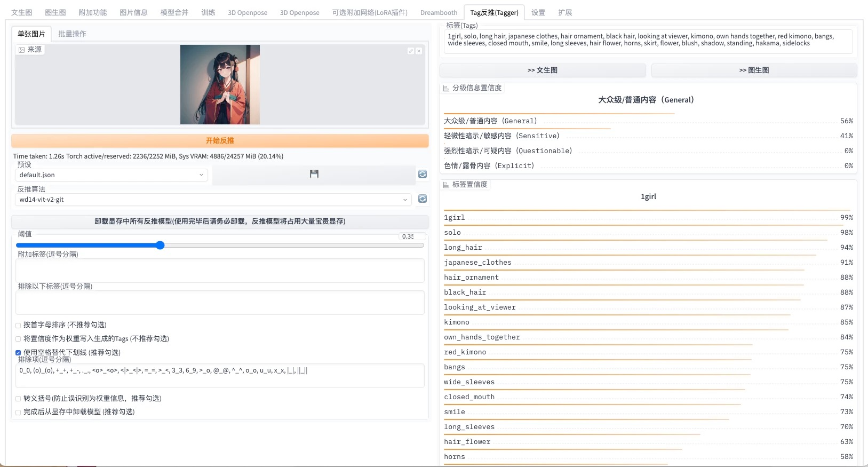Screen dimensions: 868x467
Task: Click the anime girl source image thumbnail
Action: pos(220,84)
